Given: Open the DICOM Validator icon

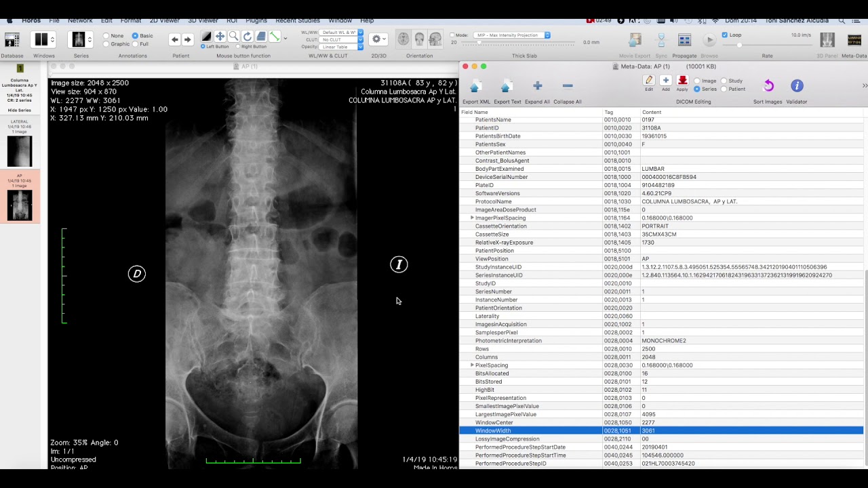Looking at the screenshot, I should tap(797, 85).
